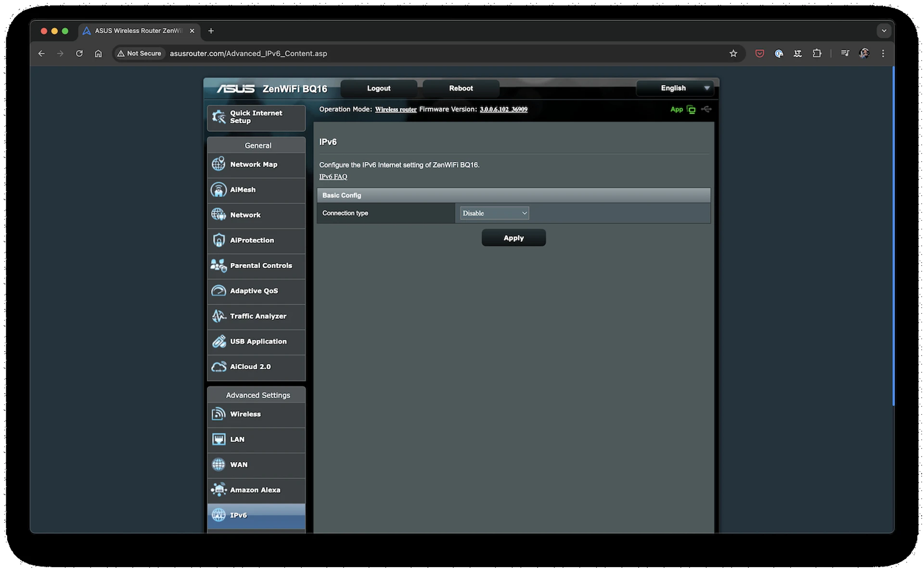The width and height of the screenshot is (924, 572).
Task: Click the AiCloud 2.0 cloud icon
Action: coord(218,367)
